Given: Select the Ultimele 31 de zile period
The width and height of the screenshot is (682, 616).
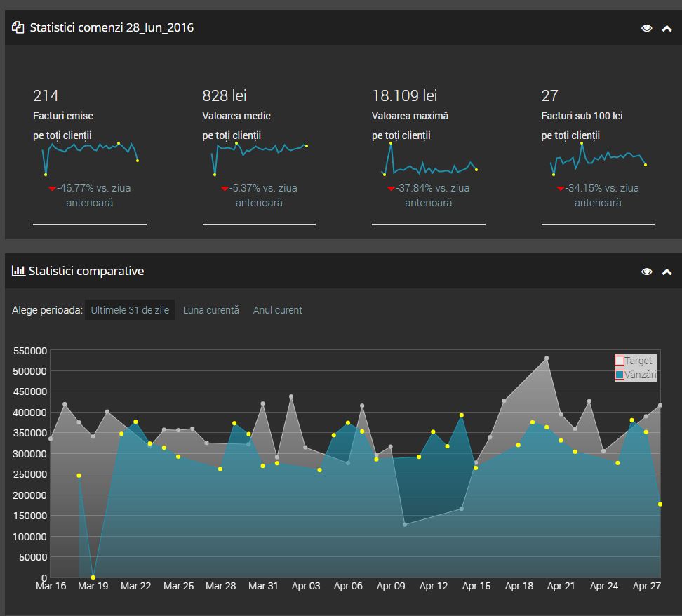Looking at the screenshot, I should (x=130, y=310).
